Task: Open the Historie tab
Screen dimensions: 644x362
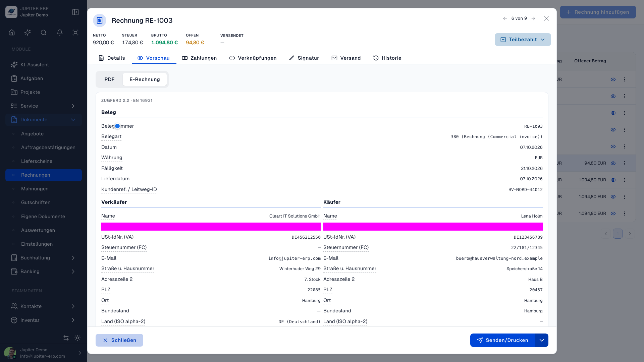Action: [387, 58]
